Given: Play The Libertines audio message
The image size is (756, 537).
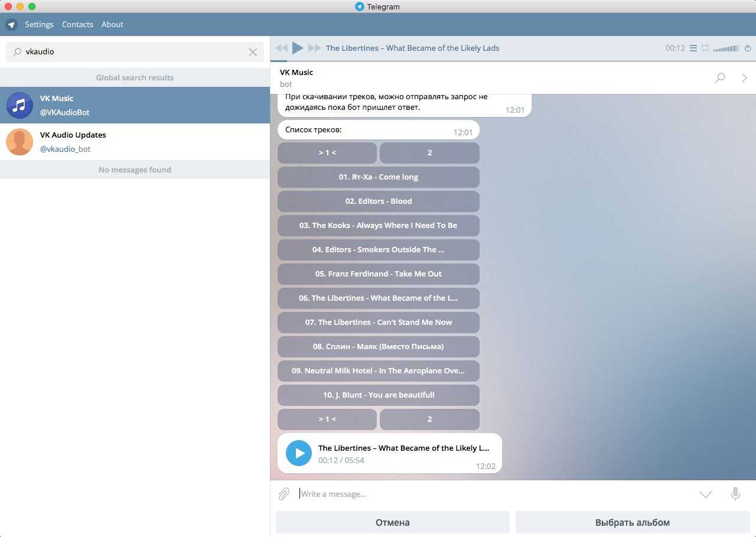Looking at the screenshot, I should pos(299,453).
